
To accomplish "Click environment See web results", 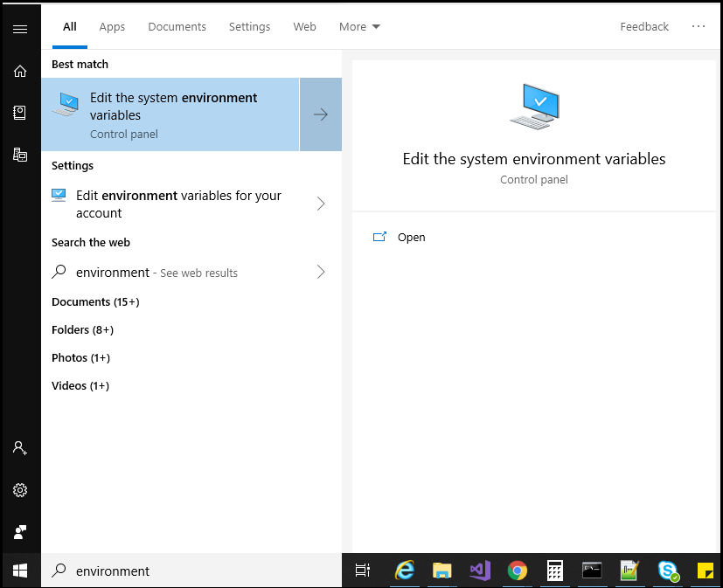I will (x=156, y=273).
